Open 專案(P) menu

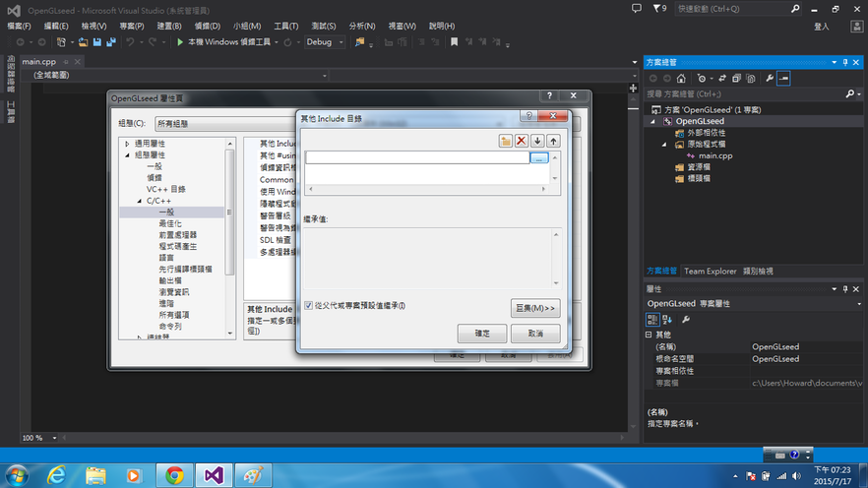coord(132,26)
